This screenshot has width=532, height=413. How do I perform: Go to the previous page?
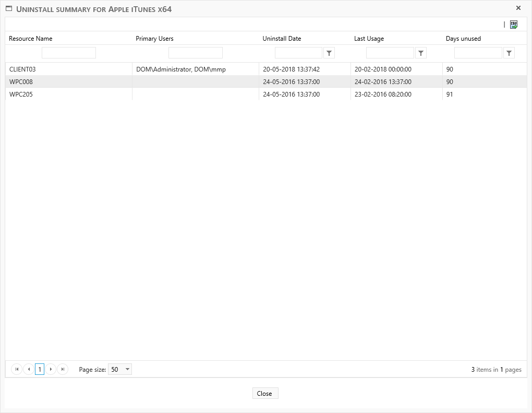coord(29,369)
